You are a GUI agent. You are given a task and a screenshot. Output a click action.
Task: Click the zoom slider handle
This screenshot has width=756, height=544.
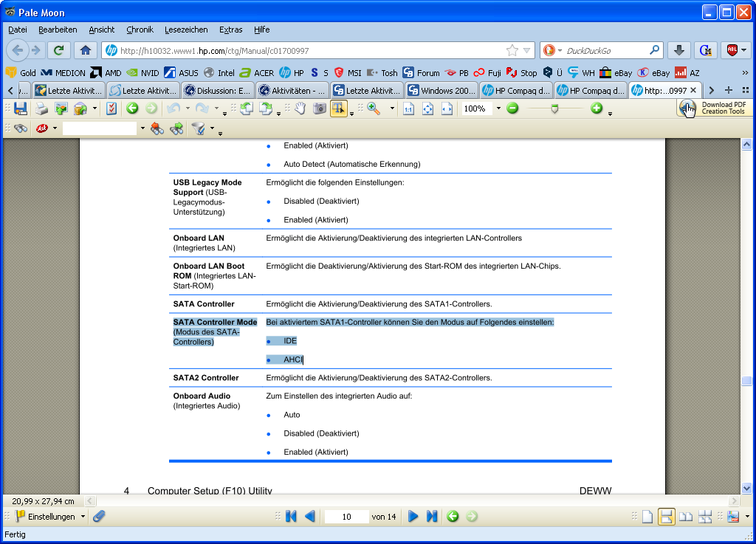pyautogui.click(x=554, y=109)
